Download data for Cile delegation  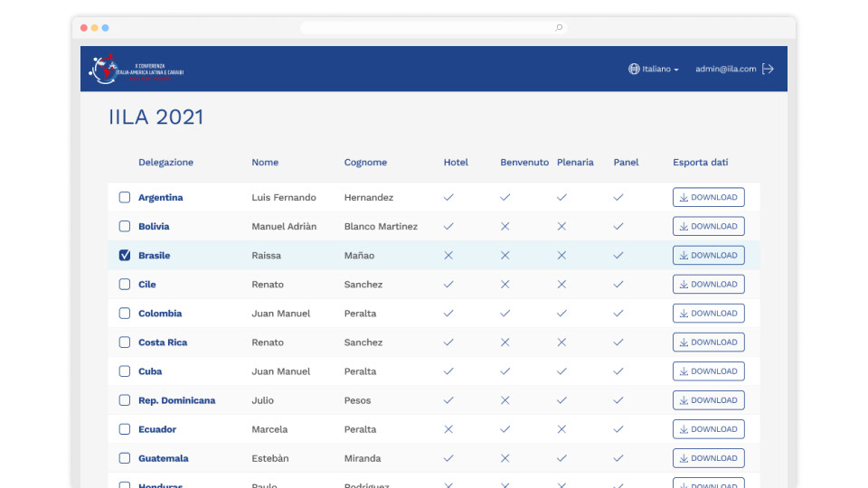[709, 285]
